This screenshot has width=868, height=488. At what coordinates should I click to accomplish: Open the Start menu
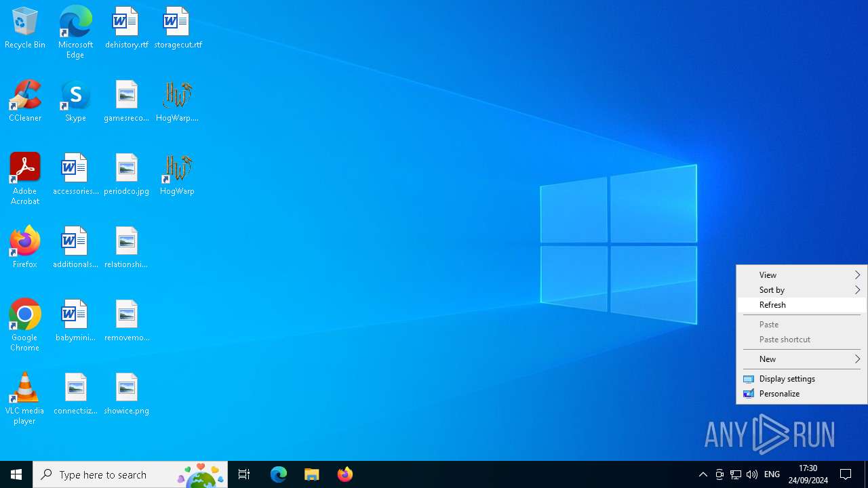(16, 474)
